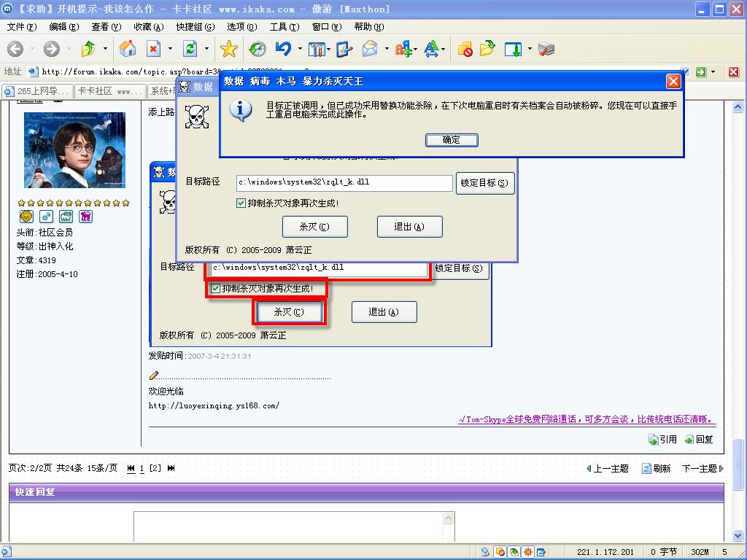
Task: Expand the dropdown beside the Refresh icon
Action: tap(206, 49)
